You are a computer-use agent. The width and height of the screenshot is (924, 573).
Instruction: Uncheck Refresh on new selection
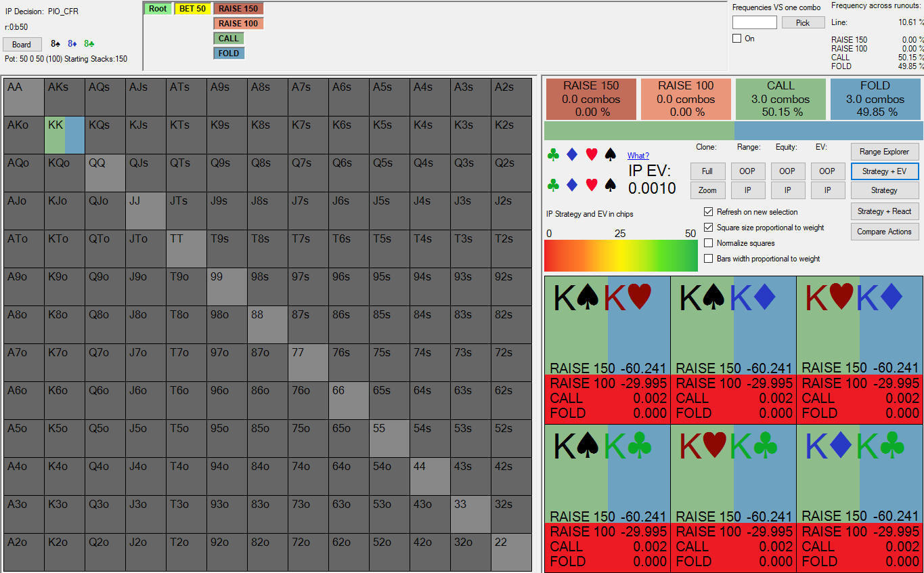pos(708,212)
